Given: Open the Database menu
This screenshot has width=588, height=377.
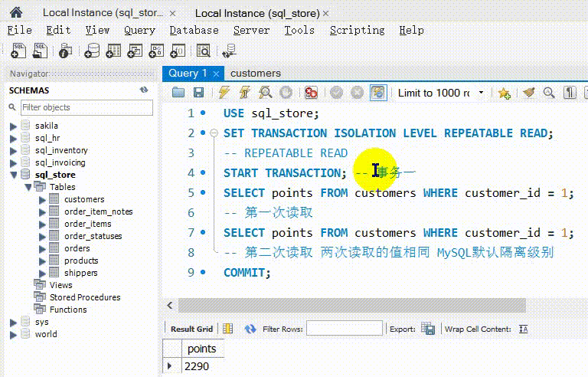Looking at the screenshot, I should (x=194, y=30).
